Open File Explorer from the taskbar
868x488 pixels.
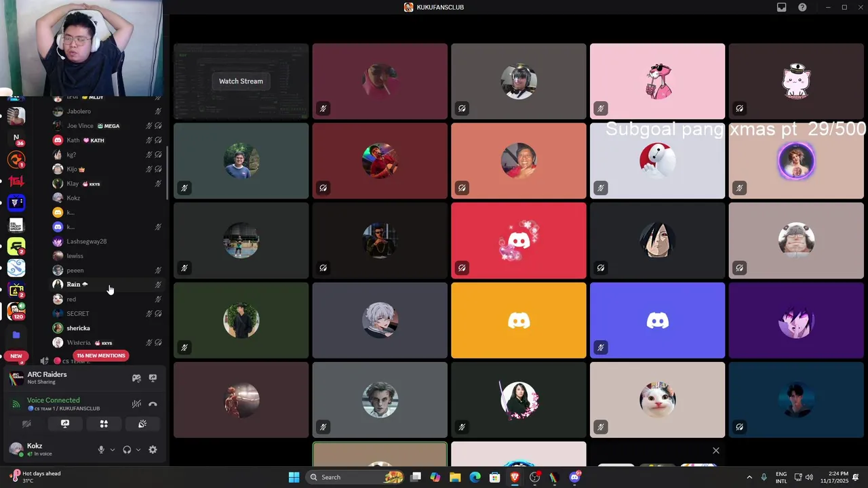[455, 477]
